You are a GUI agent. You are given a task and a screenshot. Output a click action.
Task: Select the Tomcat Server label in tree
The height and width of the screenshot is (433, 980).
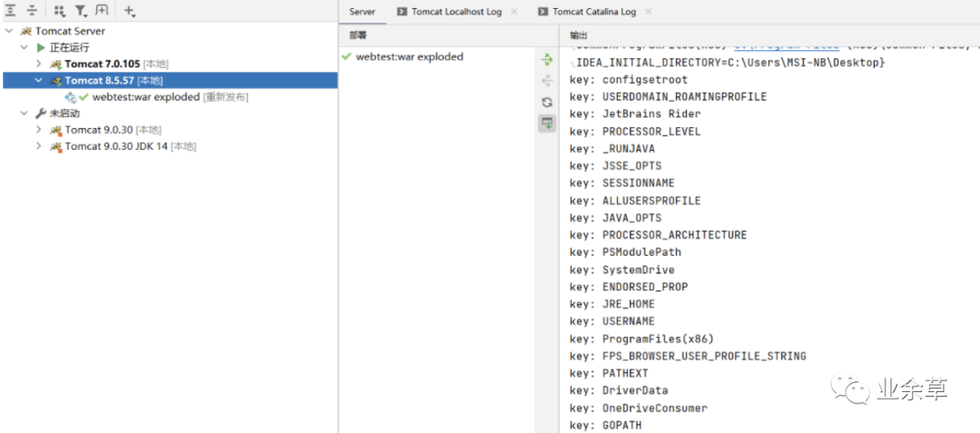coord(70,31)
